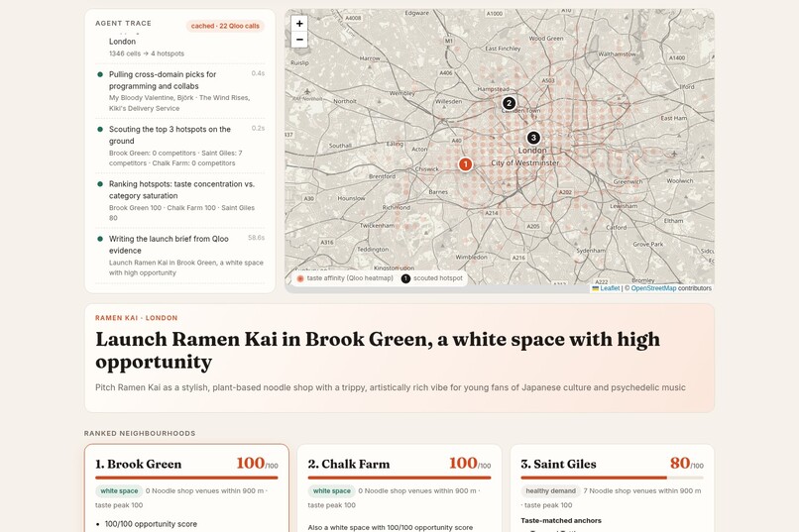Click the Pitch Ramen Kai description paragraph
The width and height of the screenshot is (799, 532).
[391, 387]
